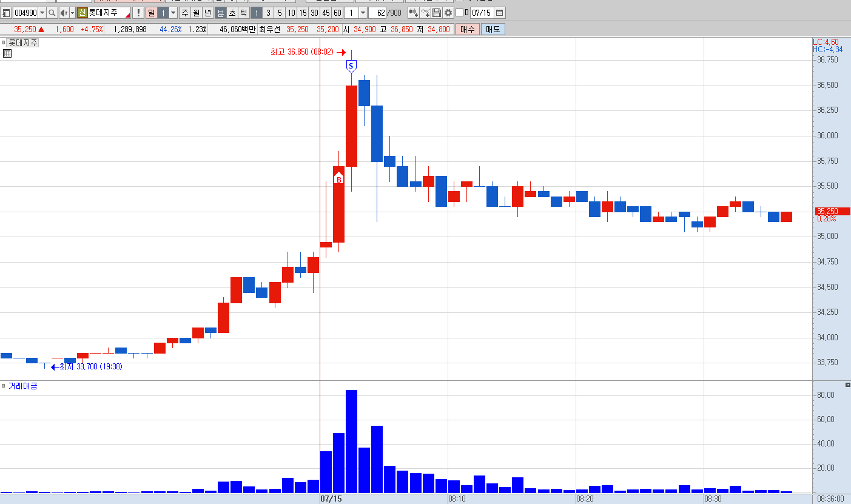Click the 매수 buy button
This screenshot has width=851, height=504.
(x=467, y=29)
